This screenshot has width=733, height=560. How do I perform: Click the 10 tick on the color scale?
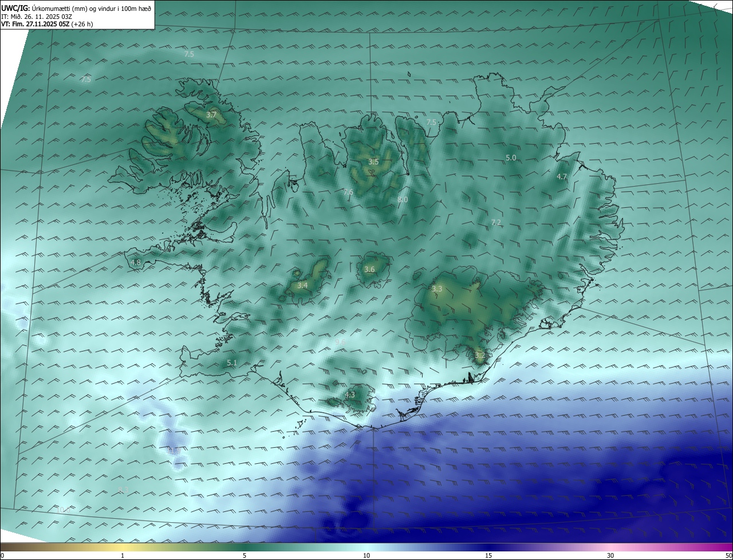pyautogui.click(x=366, y=556)
